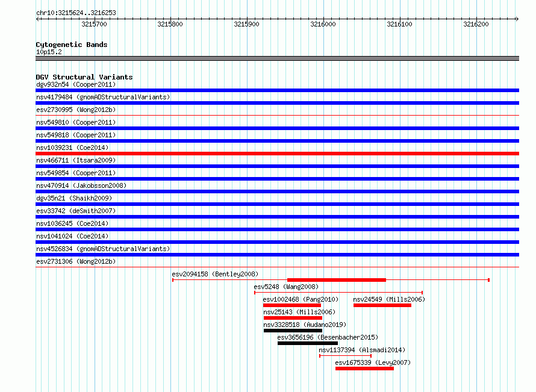Open variant esv2730995 (Wong2012b)
The height and width of the screenshot is (392, 536).
[76, 110]
